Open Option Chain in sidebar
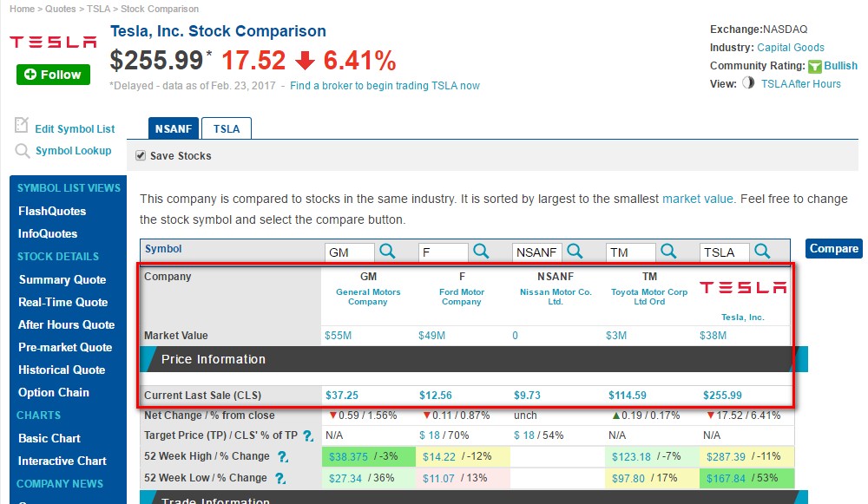Image resolution: width=868 pixels, height=504 pixels. [53, 392]
